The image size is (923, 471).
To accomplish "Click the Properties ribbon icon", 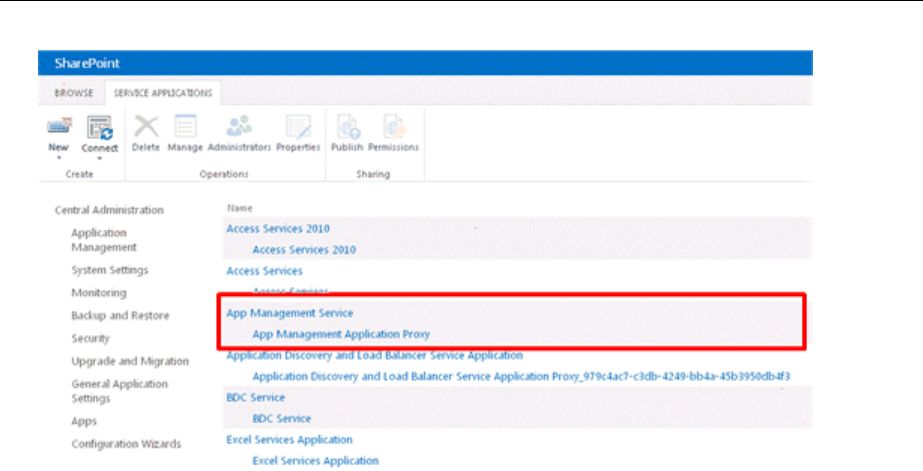I will tap(298, 126).
